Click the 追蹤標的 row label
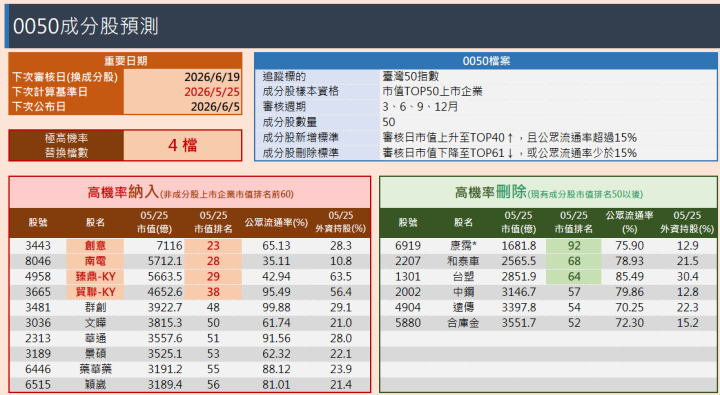720x395 pixels. coord(284,76)
